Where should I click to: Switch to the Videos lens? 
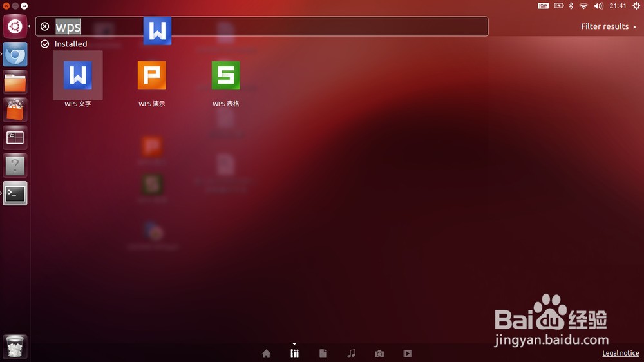(408, 354)
